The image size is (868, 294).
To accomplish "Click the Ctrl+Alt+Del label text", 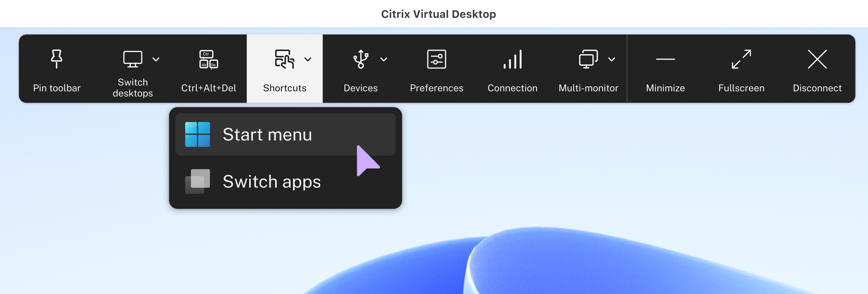I will [209, 88].
